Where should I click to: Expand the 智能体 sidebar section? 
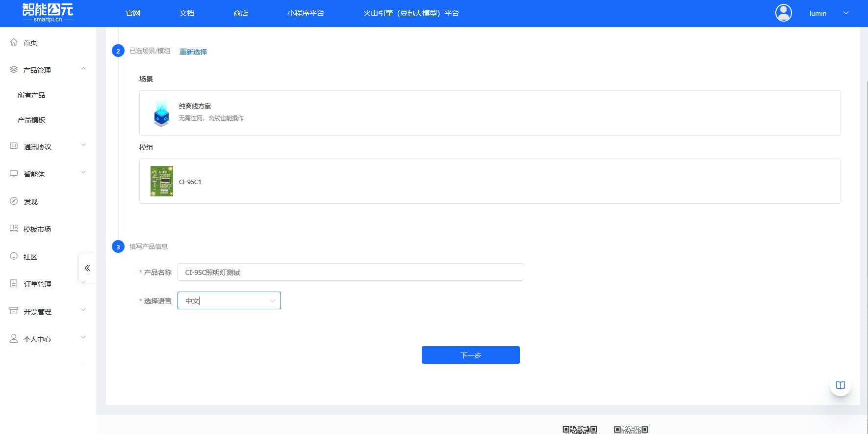coord(83,172)
